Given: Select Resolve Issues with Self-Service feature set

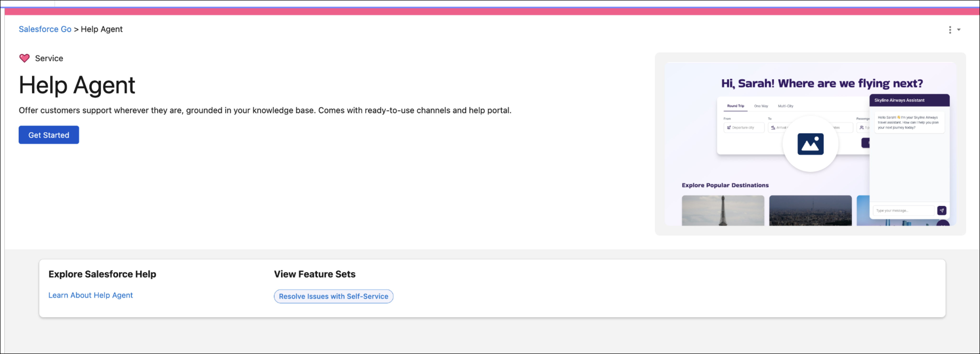Looking at the screenshot, I should coord(334,297).
